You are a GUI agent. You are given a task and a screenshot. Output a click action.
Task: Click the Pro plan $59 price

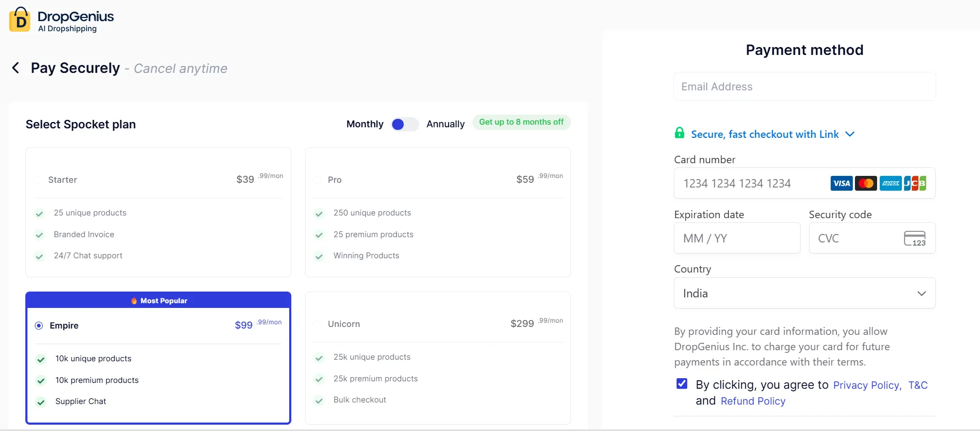point(539,179)
